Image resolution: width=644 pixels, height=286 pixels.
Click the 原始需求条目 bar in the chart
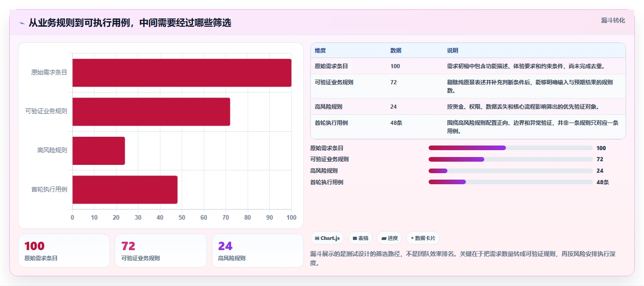click(182, 73)
